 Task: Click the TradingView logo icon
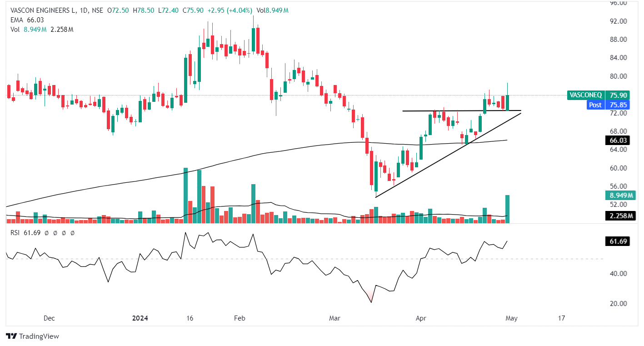tap(11, 336)
